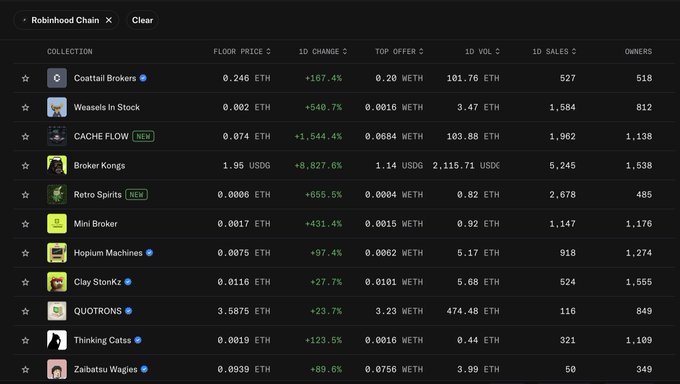Image resolution: width=680 pixels, height=384 pixels.
Task: Sort by the Floor Price column
Action: (x=242, y=51)
